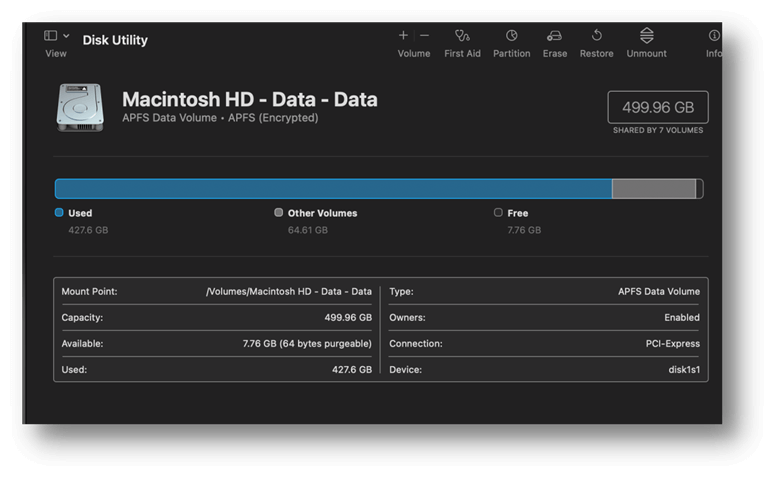The width and height of the screenshot is (775, 477).
Task: Click the Volume toolbar label
Action: [x=414, y=53]
